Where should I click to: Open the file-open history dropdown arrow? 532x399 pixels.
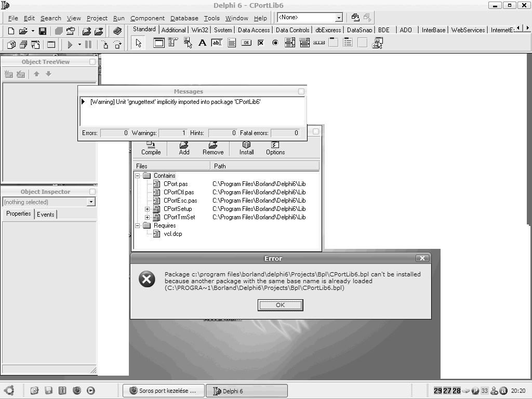[x=33, y=31]
